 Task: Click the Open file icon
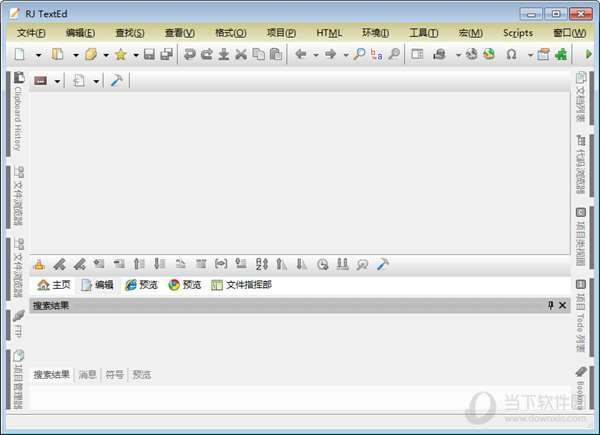pos(57,54)
